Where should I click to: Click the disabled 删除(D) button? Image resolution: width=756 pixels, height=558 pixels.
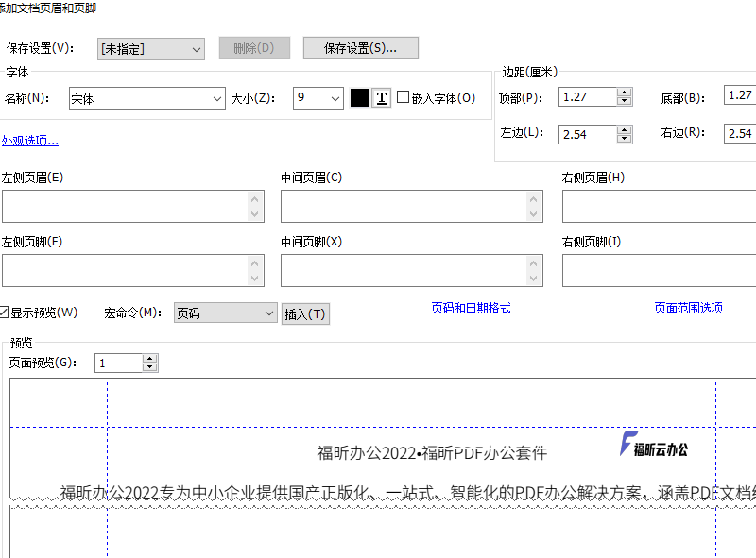pyautogui.click(x=253, y=47)
